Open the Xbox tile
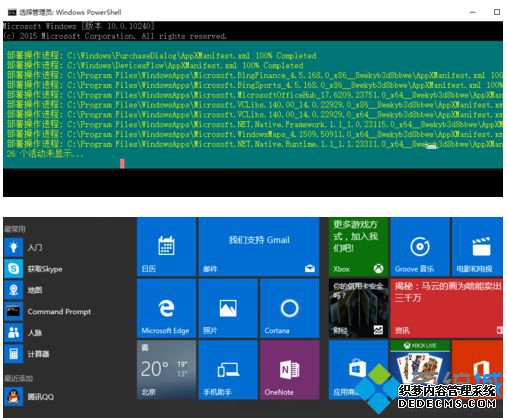The width and height of the screenshot is (507, 418). (x=358, y=247)
